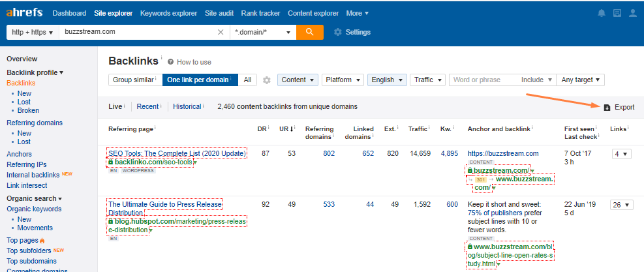Open Movements under Organic keywords

pos(35,228)
